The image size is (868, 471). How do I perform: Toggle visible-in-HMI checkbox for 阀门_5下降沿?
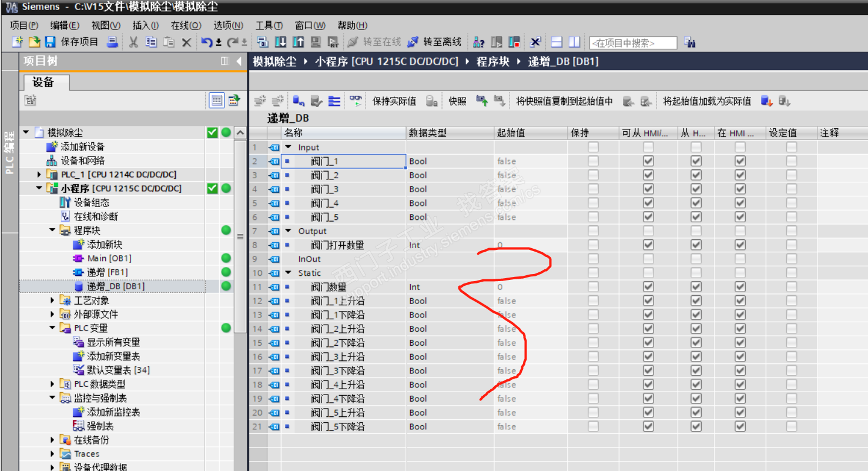pyautogui.click(x=740, y=427)
